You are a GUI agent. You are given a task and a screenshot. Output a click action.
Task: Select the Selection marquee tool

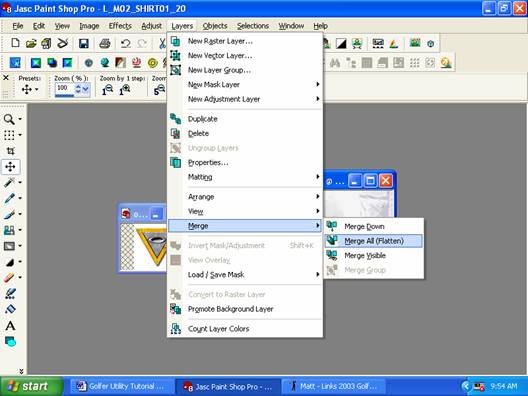[9, 135]
